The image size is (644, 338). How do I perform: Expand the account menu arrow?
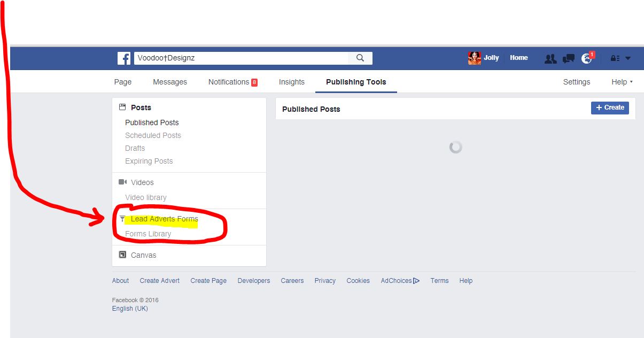tap(628, 58)
